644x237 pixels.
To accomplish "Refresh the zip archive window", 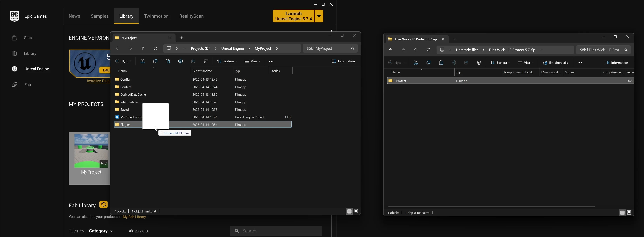I will click(428, 50).
